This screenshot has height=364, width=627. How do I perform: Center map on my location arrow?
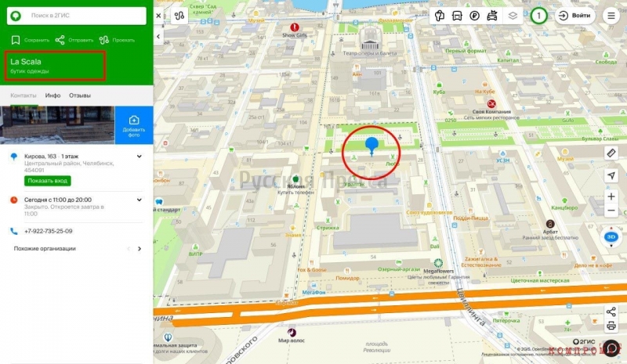[611, 175]
